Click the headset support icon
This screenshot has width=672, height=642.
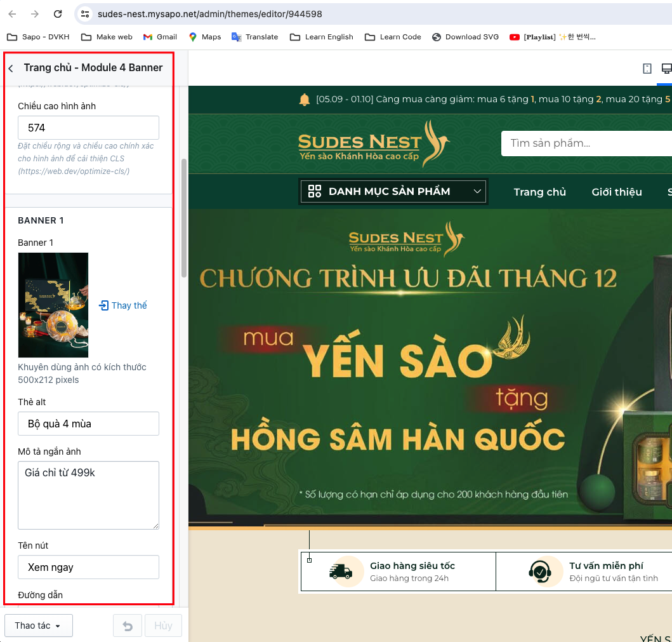540,572
